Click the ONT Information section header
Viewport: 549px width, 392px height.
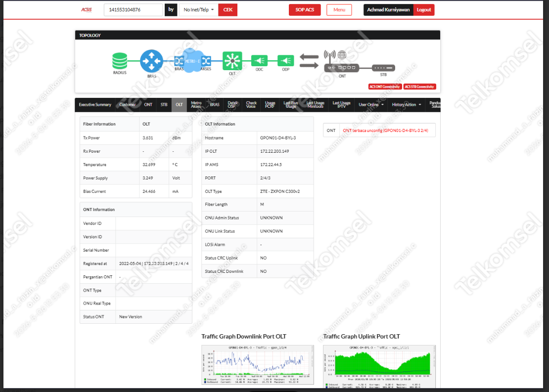(x=136, y=210)
